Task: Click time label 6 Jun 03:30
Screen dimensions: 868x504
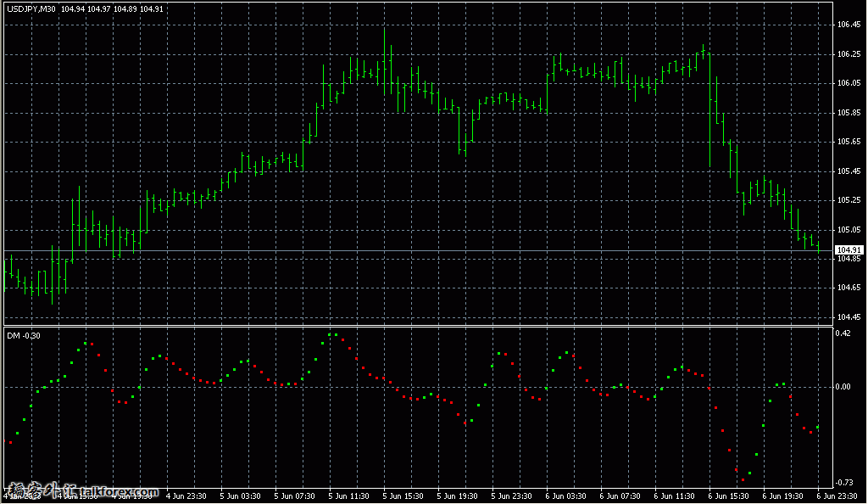Action: click(x=565, y=496)
